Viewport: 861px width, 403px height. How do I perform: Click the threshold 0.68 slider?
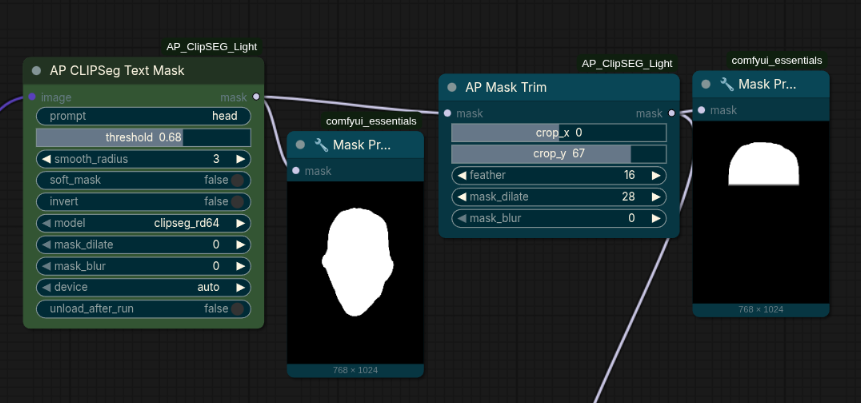(x=143, y=137)
